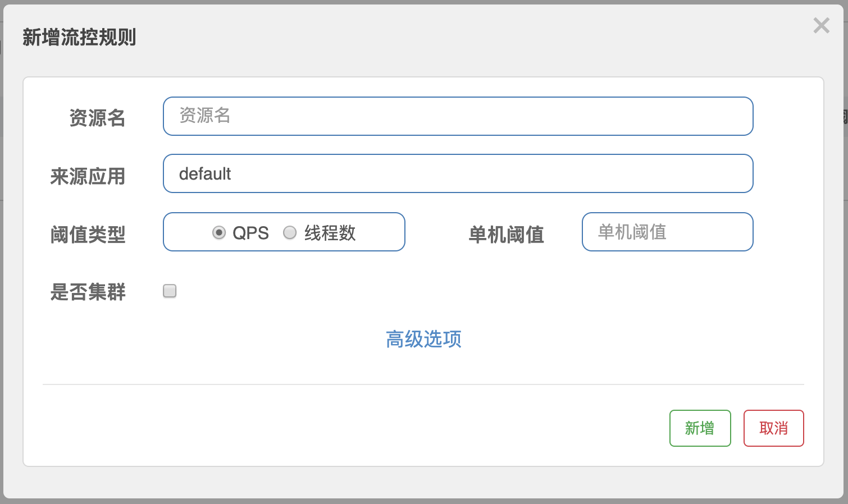Click the red 取消 button

pyautogui.click(x=773, y=428)
